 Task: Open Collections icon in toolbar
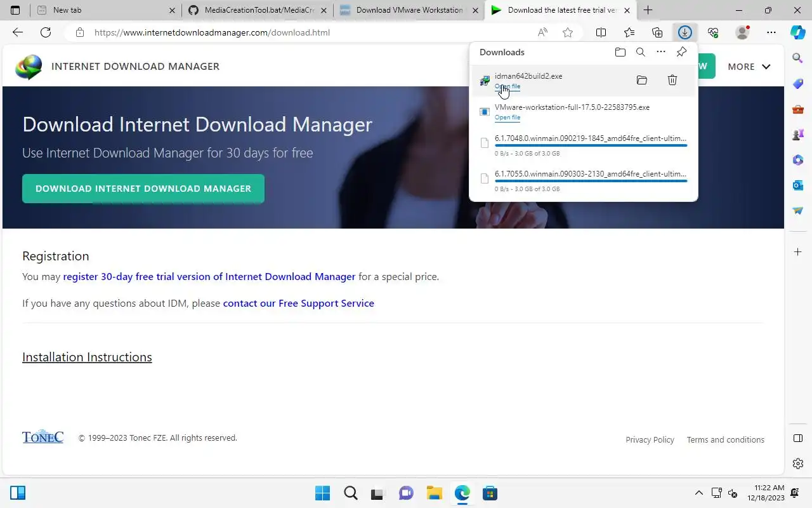pos(657,32)
